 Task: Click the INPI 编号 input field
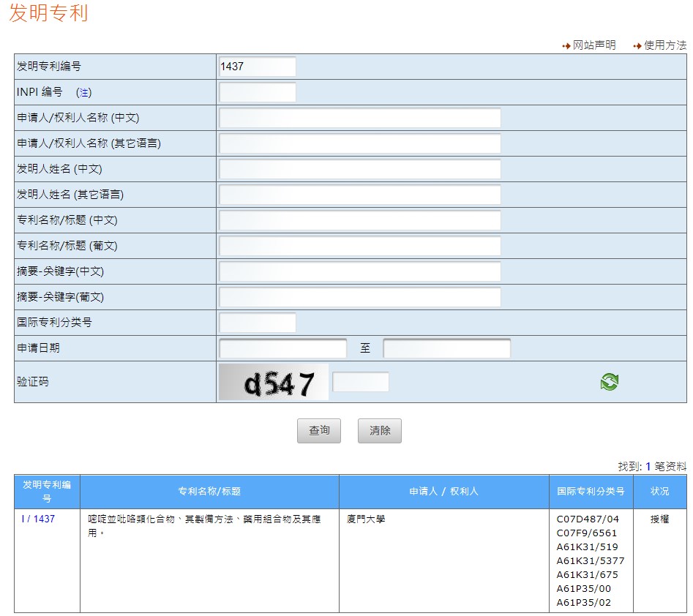pyautogui.click(x=258, y=92)
